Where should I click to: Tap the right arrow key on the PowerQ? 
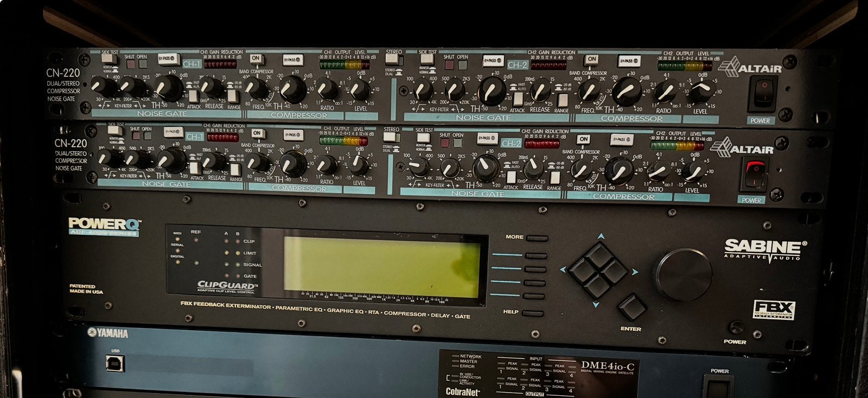click(x=615, y=271)
